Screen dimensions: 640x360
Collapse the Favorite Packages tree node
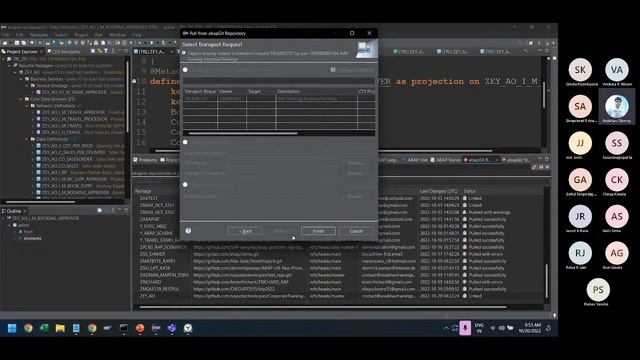point(10,65)
